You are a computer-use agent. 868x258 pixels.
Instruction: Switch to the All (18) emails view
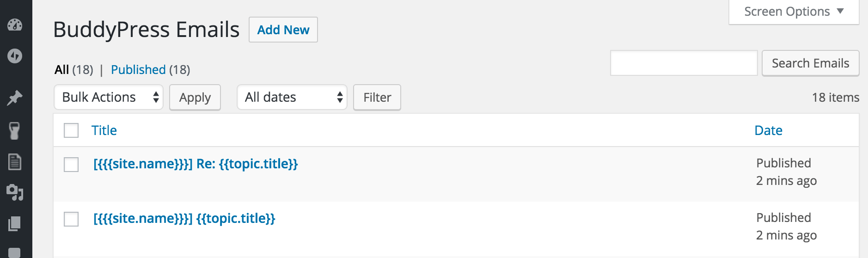coord(62,70)
